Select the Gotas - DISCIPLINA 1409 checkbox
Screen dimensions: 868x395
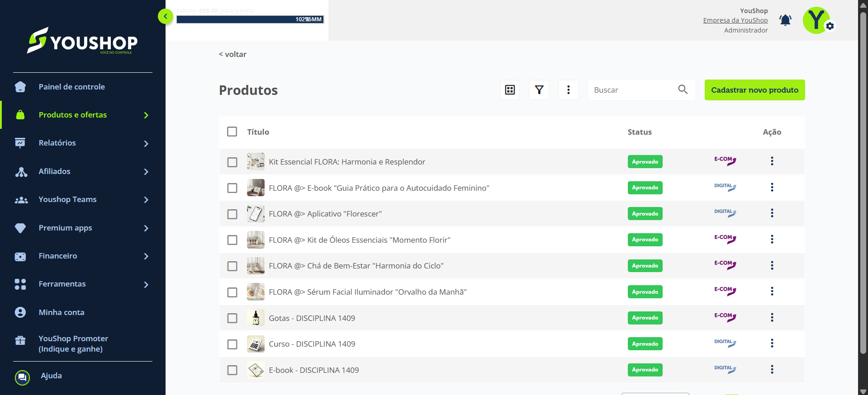click(x=232, y=318)
